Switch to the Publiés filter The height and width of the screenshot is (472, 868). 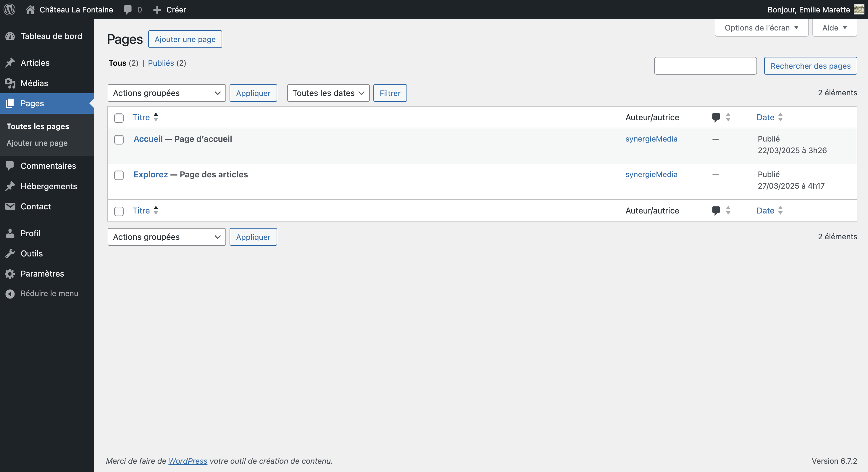[x=161, y=63]
